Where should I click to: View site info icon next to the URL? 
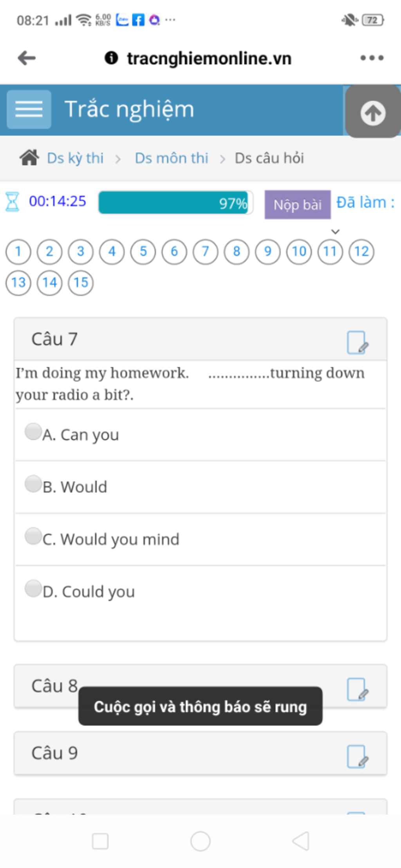(x=111, y=58)
